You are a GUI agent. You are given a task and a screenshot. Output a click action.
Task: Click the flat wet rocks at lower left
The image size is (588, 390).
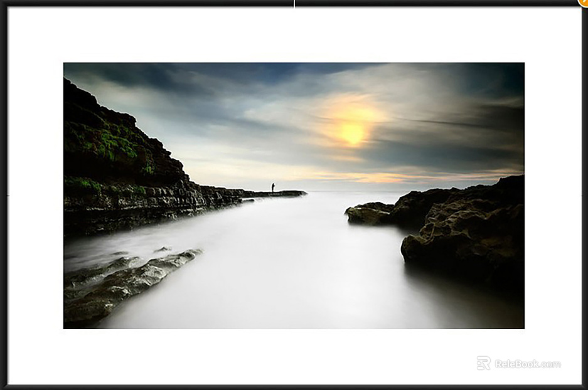(126, 282)
